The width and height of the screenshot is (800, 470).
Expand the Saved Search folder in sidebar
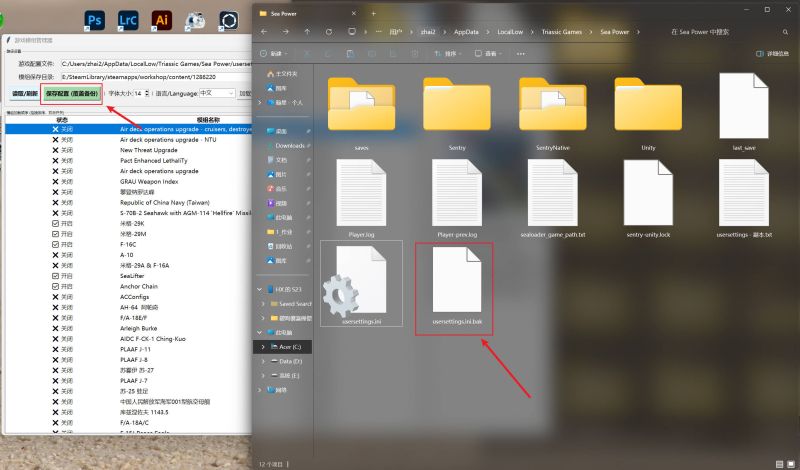click(x=263, y=304)
